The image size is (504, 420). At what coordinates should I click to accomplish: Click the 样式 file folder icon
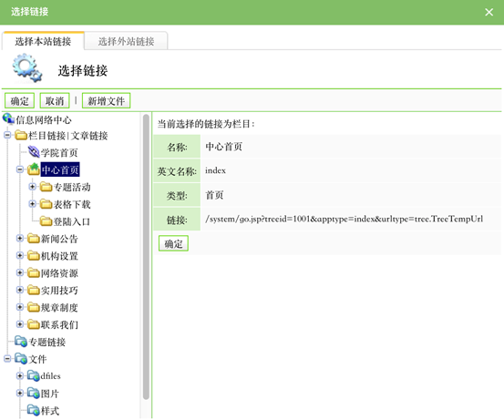34,410
